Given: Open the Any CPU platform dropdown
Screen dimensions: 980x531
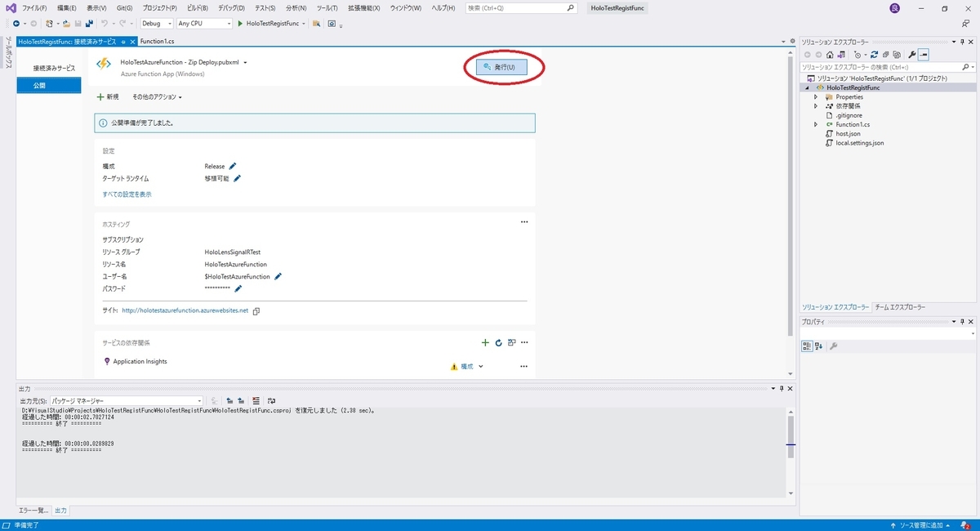Looking at the screenshot, I should point(204,23).
